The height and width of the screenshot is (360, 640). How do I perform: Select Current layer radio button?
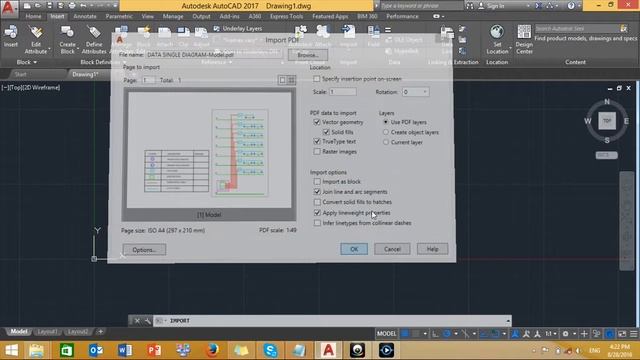(386, 142)
